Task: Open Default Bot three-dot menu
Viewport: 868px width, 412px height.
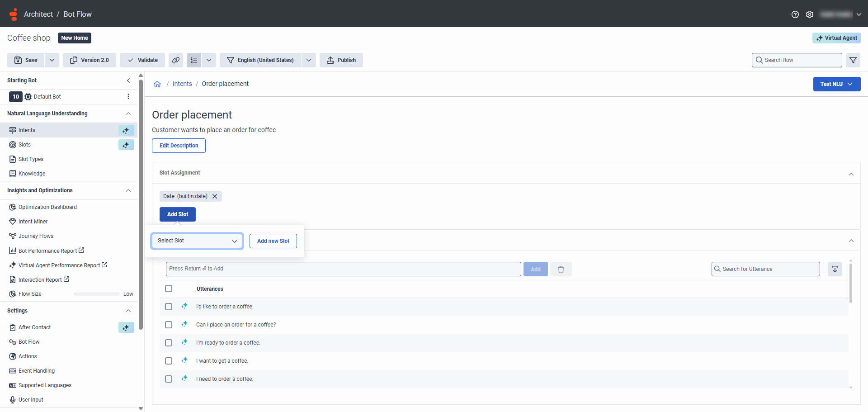Action: point(128,97)
